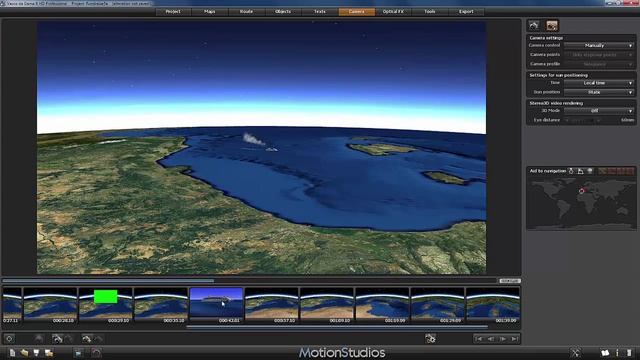The height and width of the screenshot is (360, 640).
Task: Open the Camera control dropdown
Action: [599, 45]
